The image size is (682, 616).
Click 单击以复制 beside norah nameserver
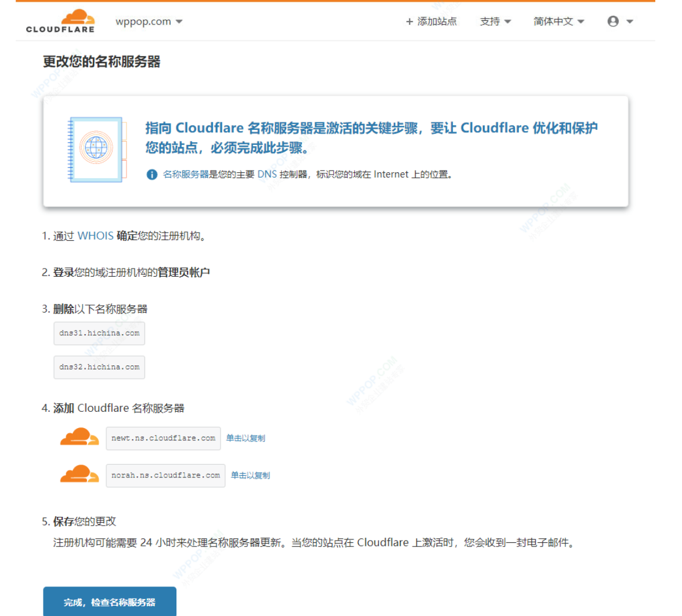click(x=251, y=475)
